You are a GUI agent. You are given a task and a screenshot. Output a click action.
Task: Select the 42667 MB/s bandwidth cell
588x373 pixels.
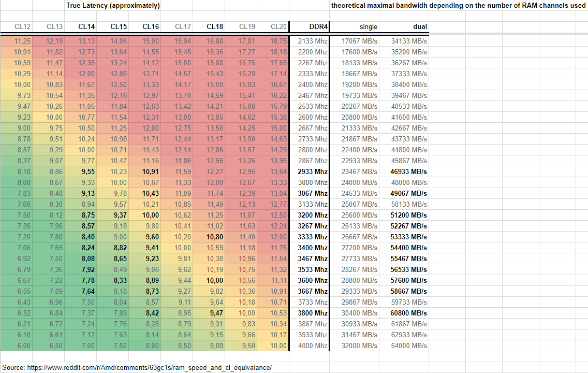(404, 128)
